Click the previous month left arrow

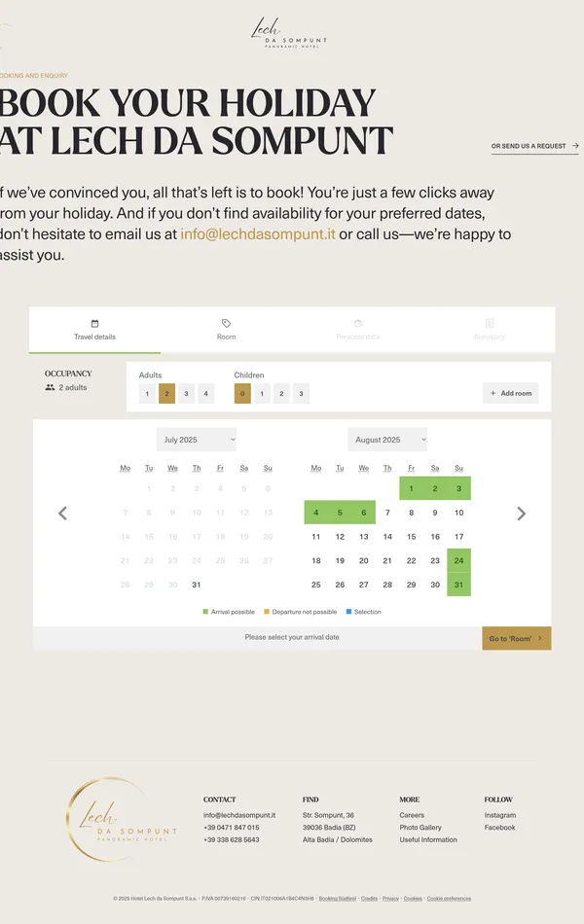point(62,514)
